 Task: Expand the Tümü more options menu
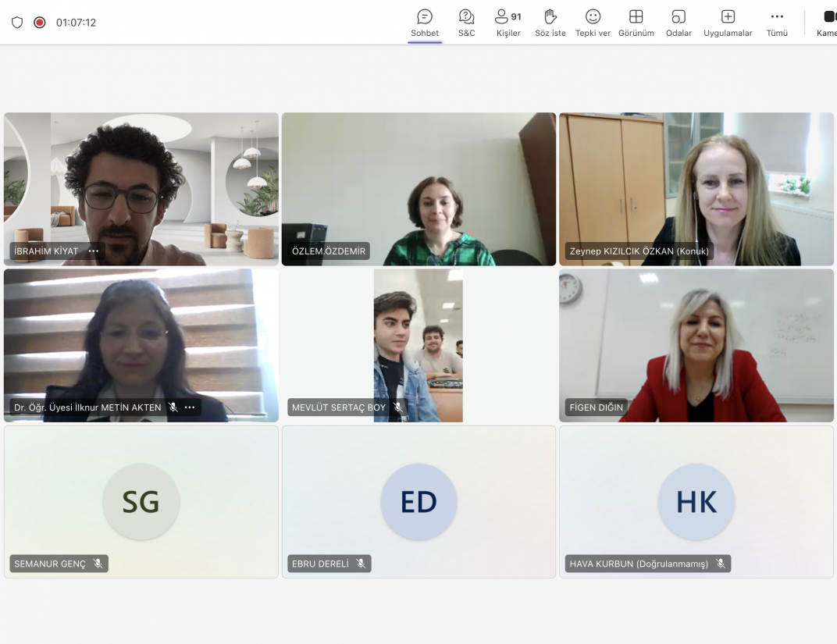click(x=776, y=23)
